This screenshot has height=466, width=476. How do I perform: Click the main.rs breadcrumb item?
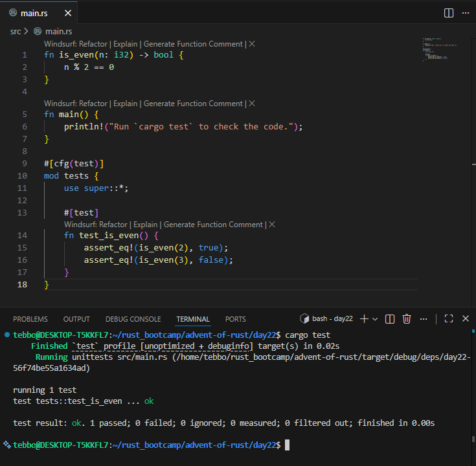58,32
